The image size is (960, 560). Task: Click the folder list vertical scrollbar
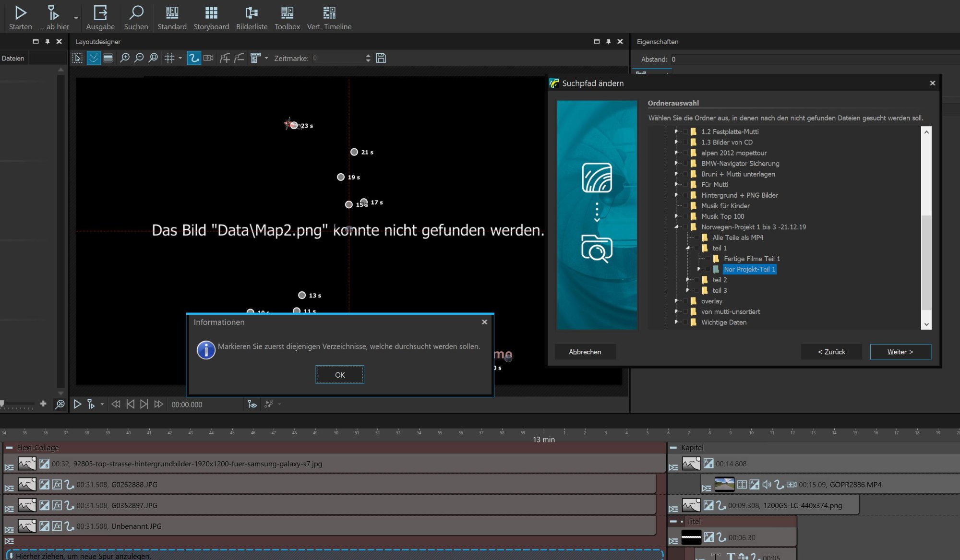(x=926, y=228)
